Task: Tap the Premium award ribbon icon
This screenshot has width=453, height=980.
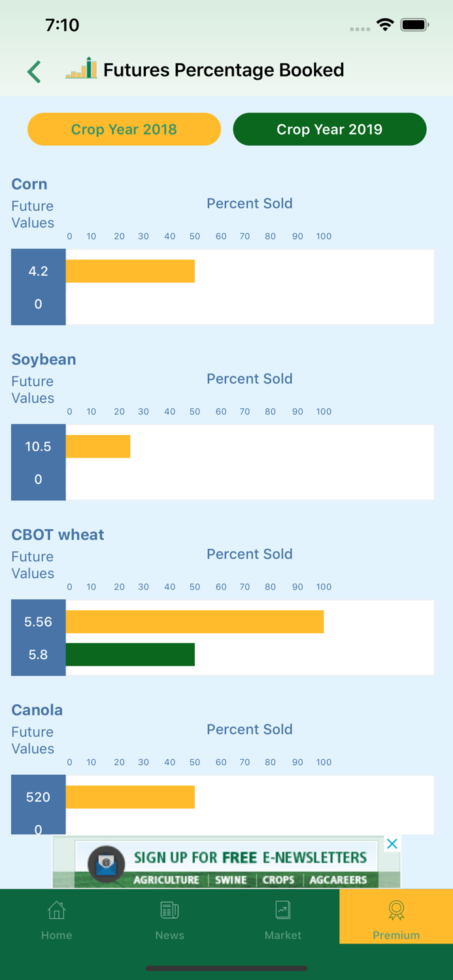Action: pyautogui.click(x=395, y=908)
